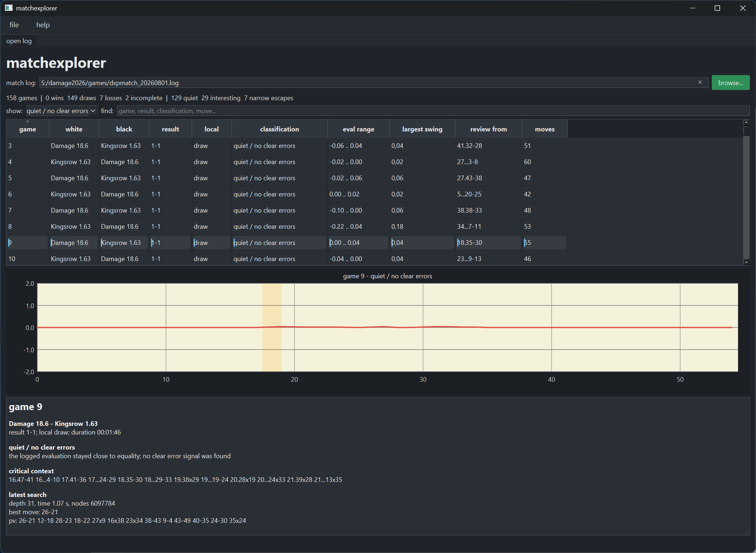
Task: Sort table by largest swing column
Action: [x=422, y=129]
